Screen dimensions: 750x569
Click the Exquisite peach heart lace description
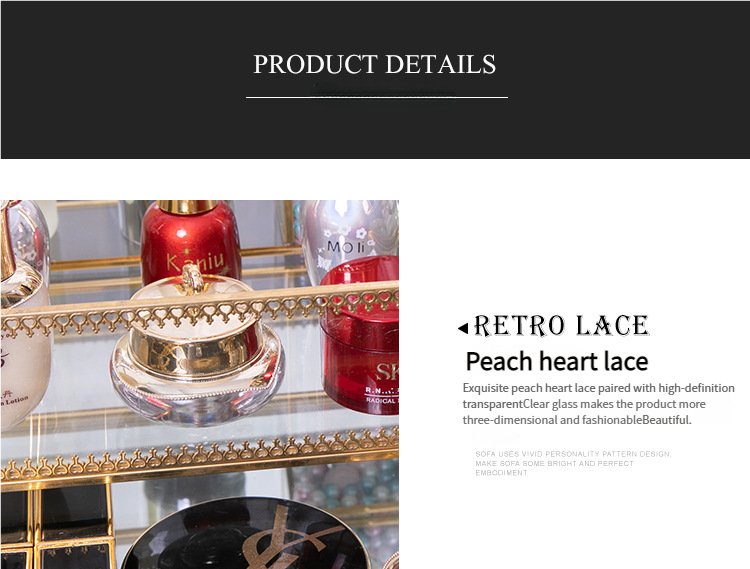pyautogui.click(x=598, y=404)
